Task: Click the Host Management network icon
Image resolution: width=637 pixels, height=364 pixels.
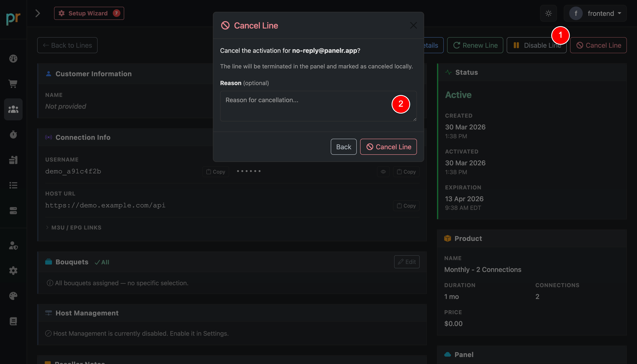Action: [49, 313]
